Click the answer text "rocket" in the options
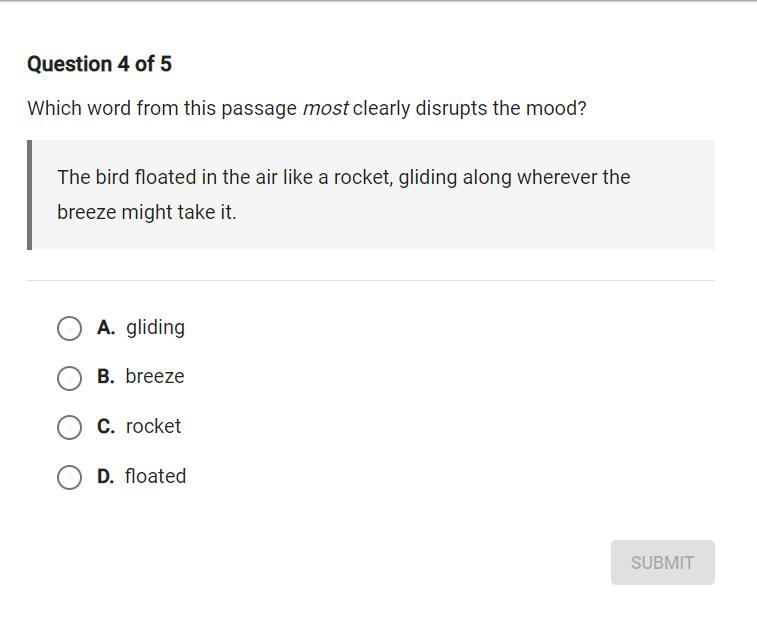 click(x=153, y=426)
